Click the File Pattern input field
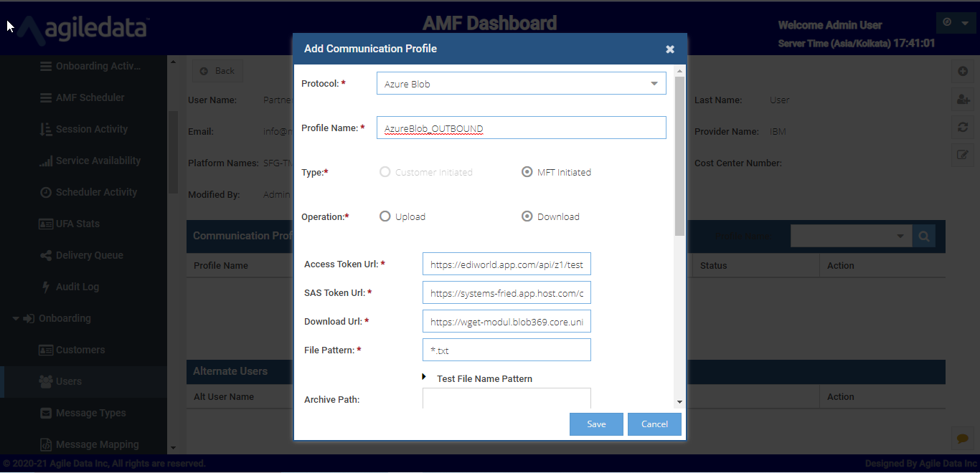The height and width of the screenshot is (473, 980). [x=507, y=350]
